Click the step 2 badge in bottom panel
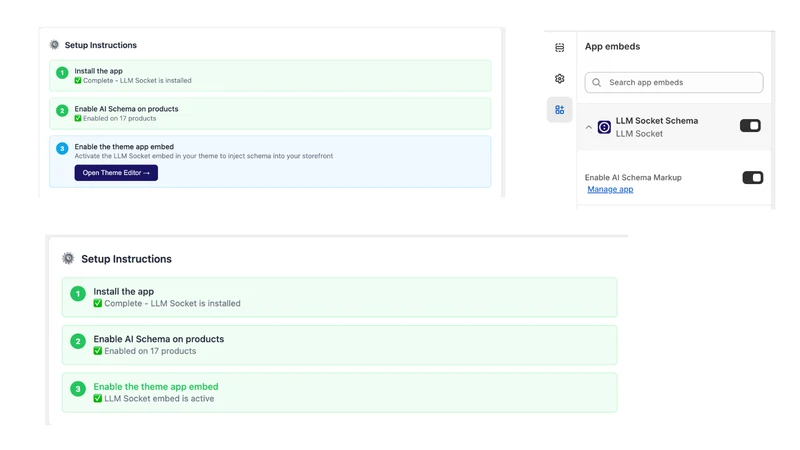This screenshot has height=450, width=800. click(x=78, y=341)
